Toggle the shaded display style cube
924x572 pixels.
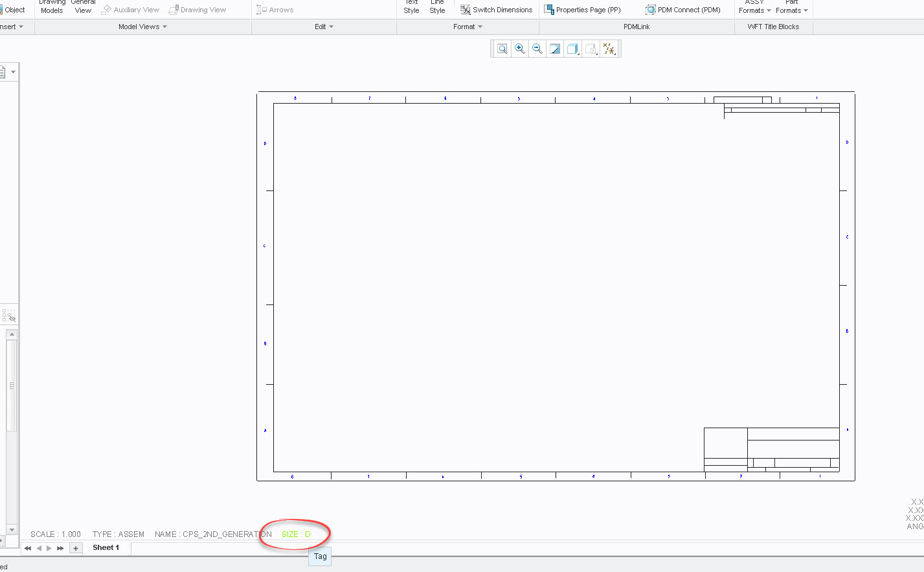[x=572, y=49]
